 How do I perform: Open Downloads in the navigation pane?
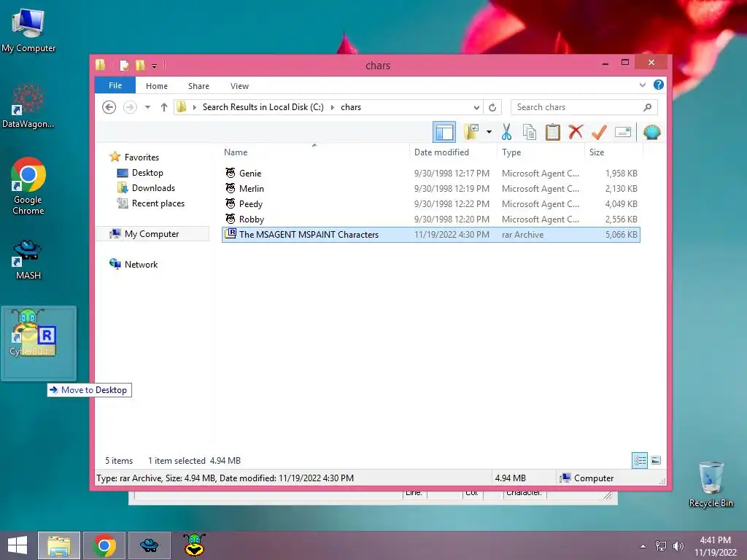tap(146, 188)
